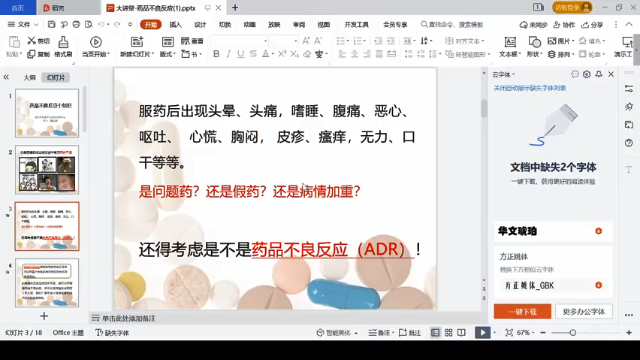Click the Save icon in quick access bar
Screen dimensions: 640x360
tap(51, 24)
